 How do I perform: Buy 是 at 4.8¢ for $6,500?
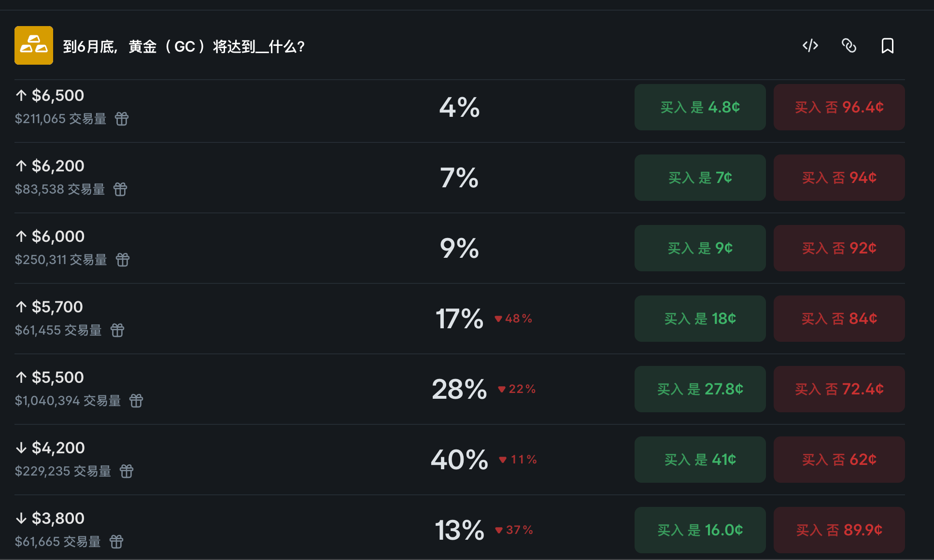point(700,107)
